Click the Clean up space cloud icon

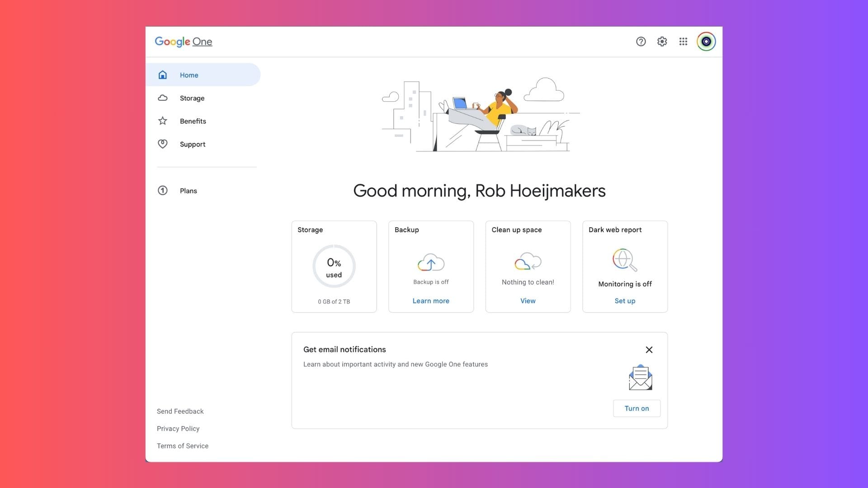coord(528,262)
